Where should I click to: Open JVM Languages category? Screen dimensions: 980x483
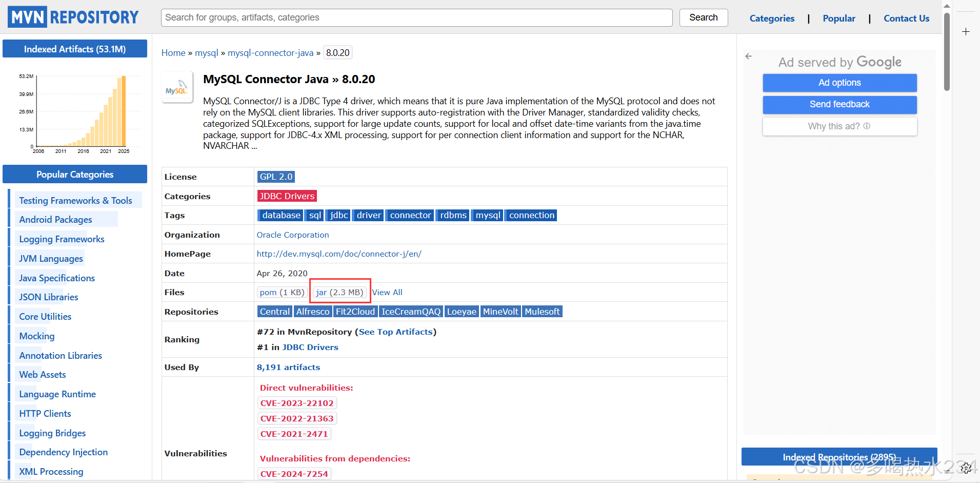(x=51, y=259)
